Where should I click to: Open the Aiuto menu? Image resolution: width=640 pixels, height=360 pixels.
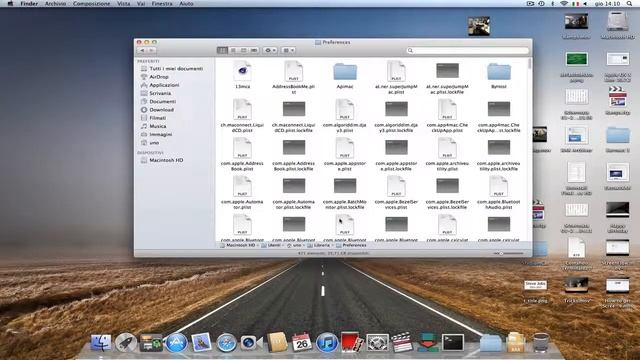(x=186, y=3)
